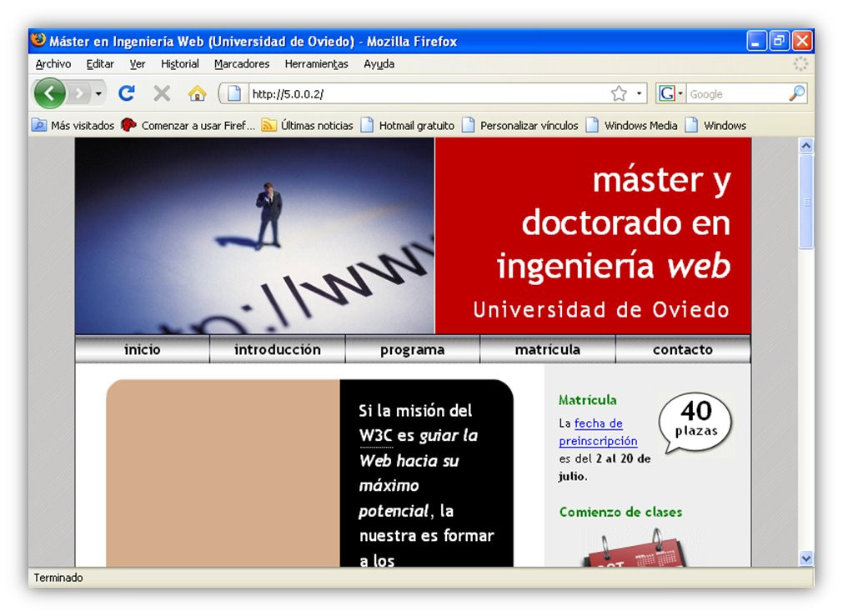Click the 40 plazas speech bubble

[695, 422]
